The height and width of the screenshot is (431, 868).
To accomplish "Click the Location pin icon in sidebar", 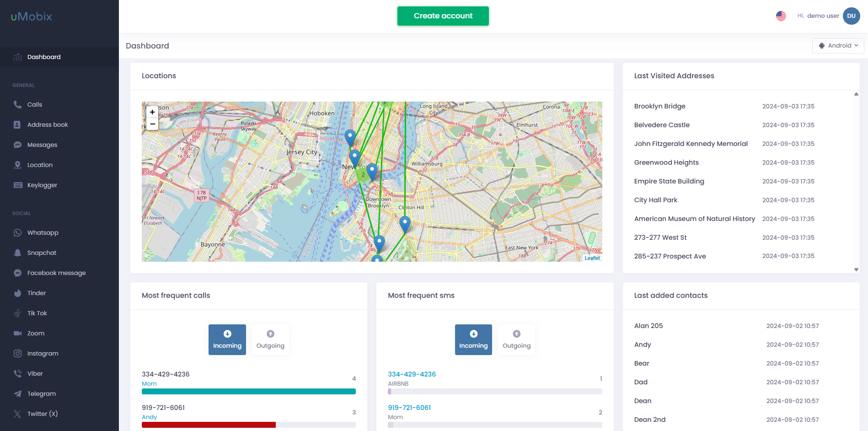I will 17,165.
